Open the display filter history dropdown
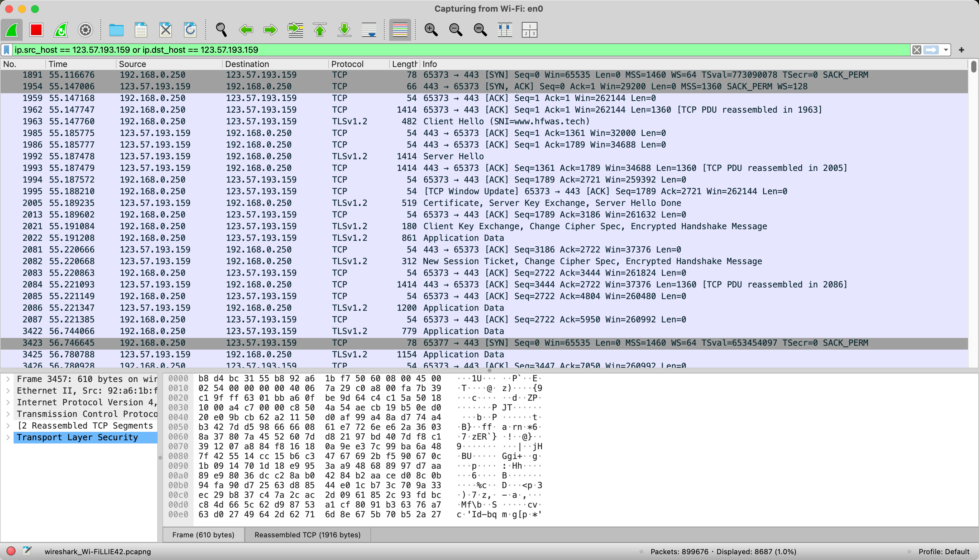The width and height of the screenshot is (979, 560). point(946,50)
